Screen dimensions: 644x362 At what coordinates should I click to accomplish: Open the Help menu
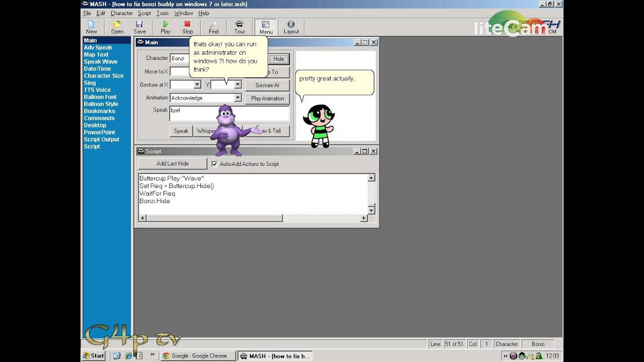[203, 13]
